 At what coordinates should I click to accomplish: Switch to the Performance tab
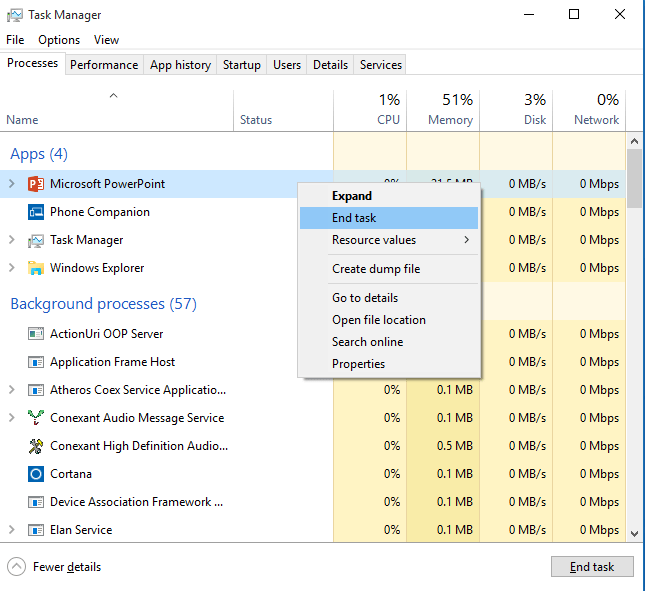(104, 65)
